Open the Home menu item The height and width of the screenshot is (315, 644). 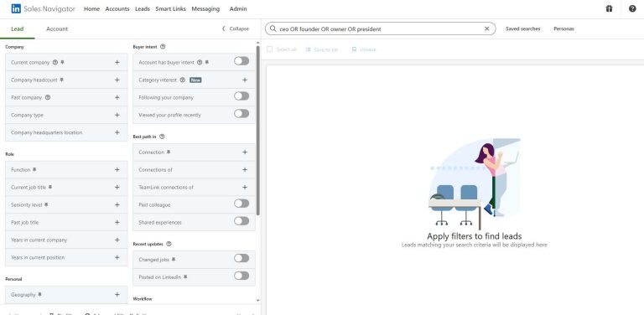[91, 8]
